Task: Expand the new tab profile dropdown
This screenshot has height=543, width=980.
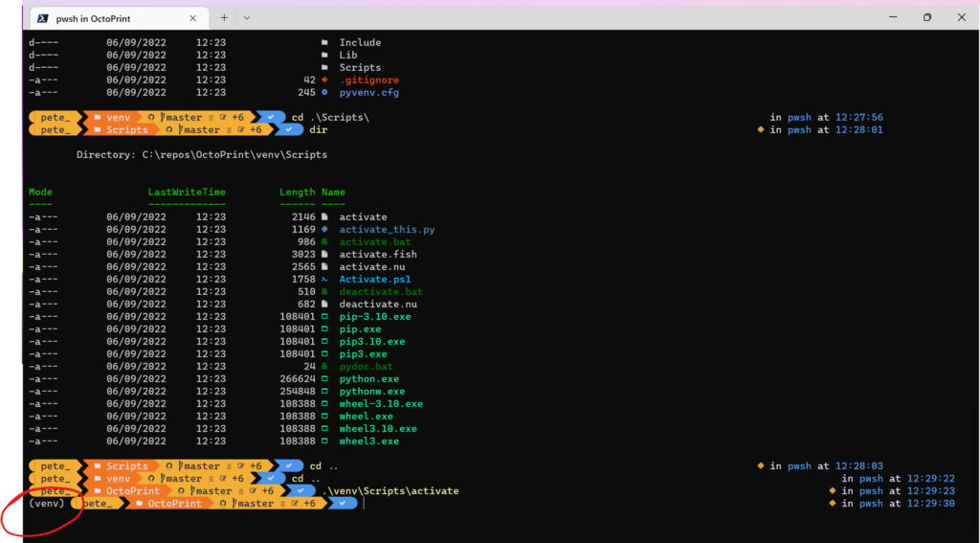Action: coord(247,18)
